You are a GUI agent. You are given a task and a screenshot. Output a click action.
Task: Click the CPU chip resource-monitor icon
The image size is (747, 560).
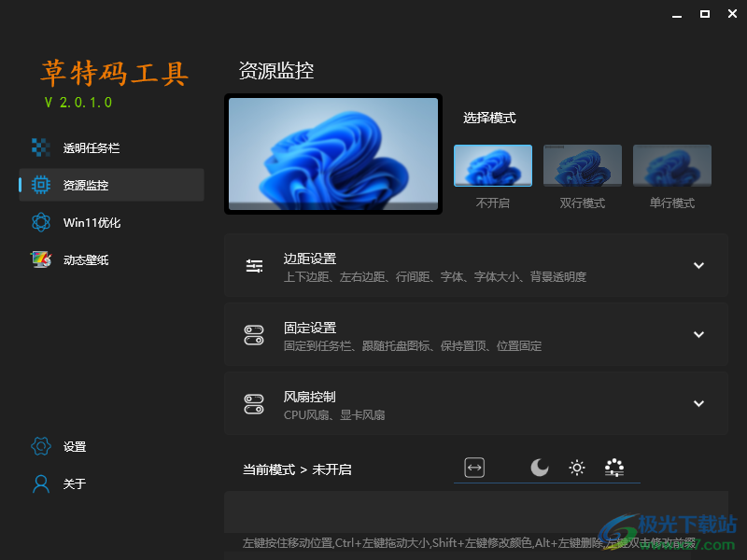pos(41,185)
